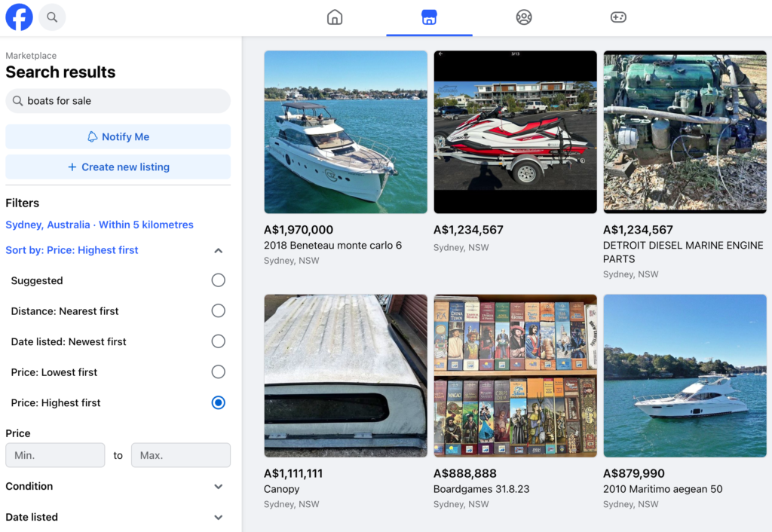
Task: Open the Gaming controller icon
Action: 618,17
